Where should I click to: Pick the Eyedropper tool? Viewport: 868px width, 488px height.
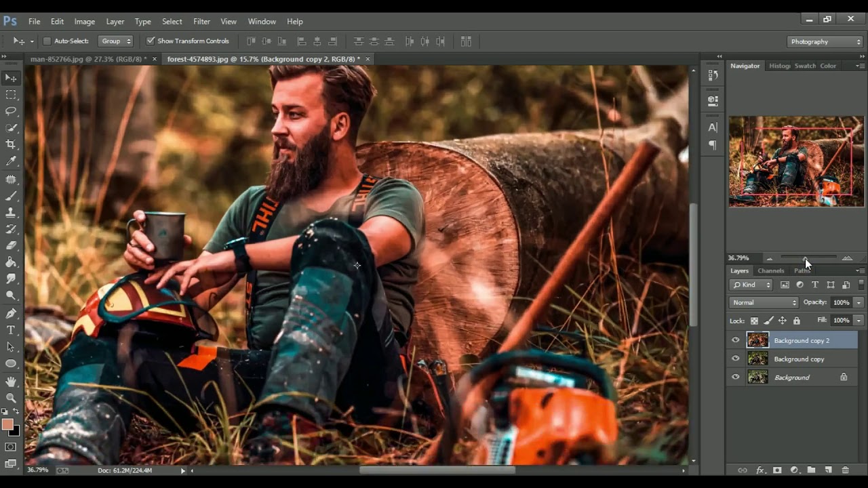tap(11, 161)
